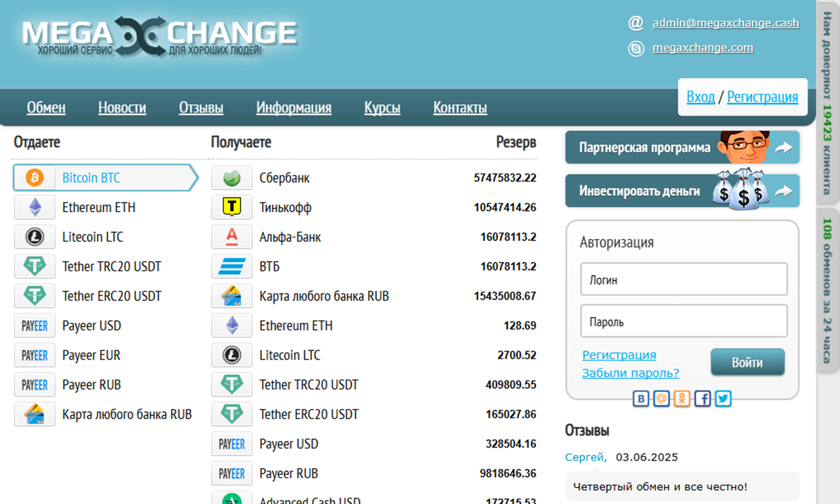Click the Payeer USD logo in the Отдаете list
The image size is (840, 504).
click(x=35, y=326)
